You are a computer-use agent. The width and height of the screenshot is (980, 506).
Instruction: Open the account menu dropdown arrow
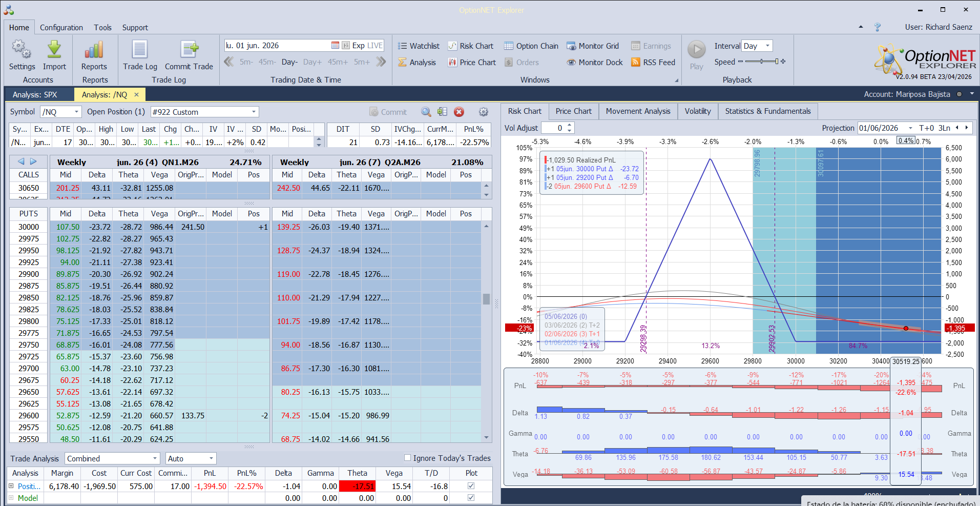click(x=972, y=94)
